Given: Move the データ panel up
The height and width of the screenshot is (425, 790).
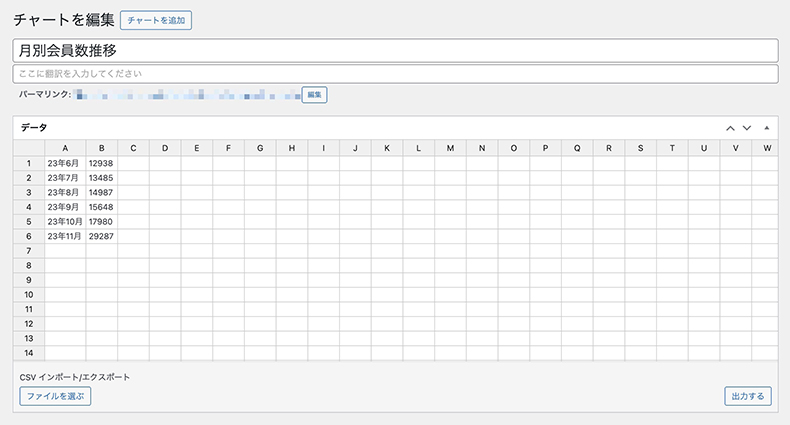Looking at the screenshot, I should (x=730, y=128).
